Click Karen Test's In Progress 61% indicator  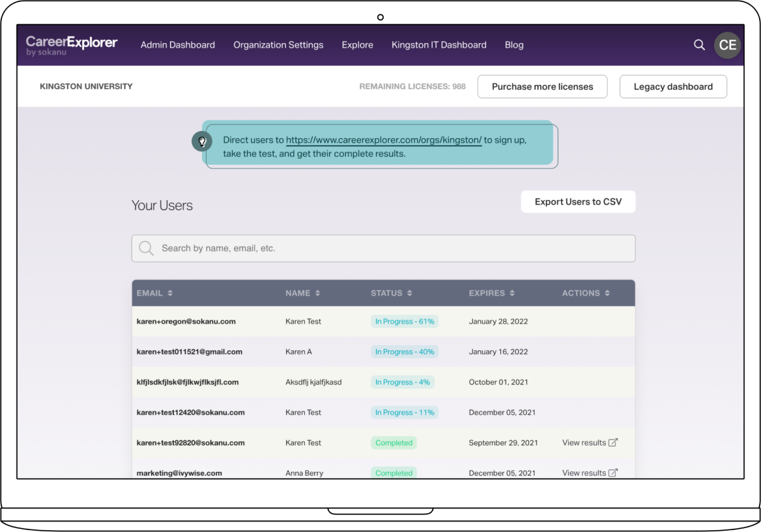[404, 321]
